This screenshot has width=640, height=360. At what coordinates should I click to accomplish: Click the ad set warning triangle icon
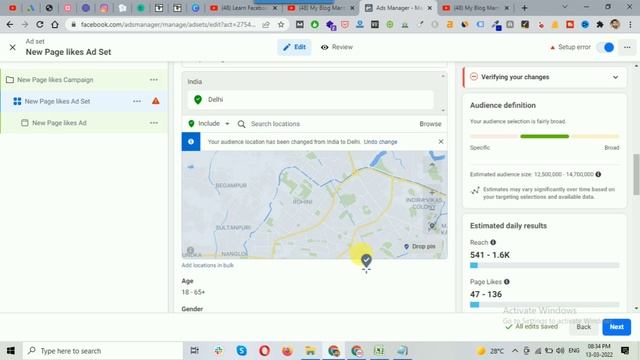156,101
